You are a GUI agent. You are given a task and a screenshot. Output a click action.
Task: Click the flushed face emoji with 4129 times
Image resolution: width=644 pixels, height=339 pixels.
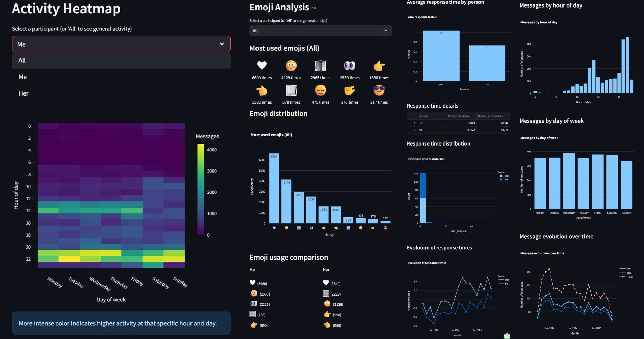point(291,65)
